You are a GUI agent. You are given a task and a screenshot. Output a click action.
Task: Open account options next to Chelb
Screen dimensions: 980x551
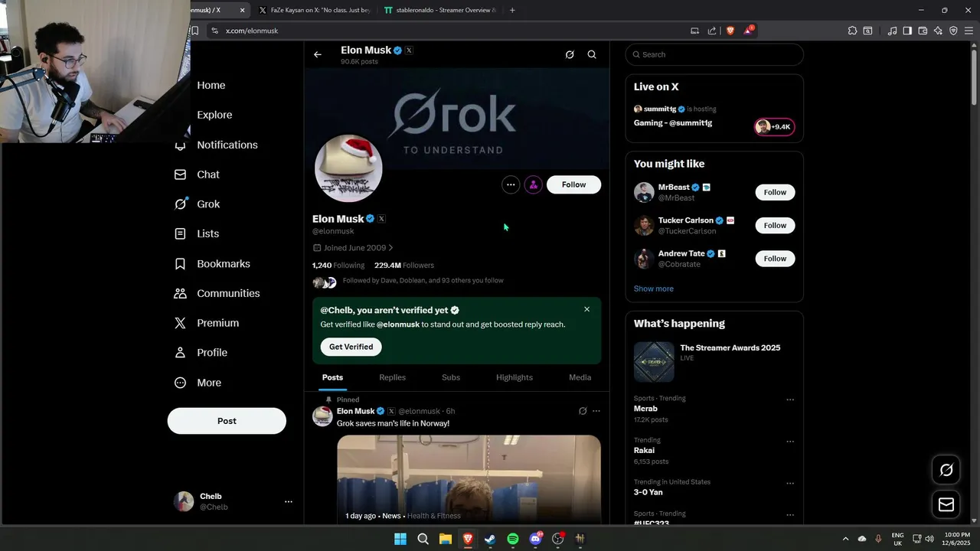288,502
